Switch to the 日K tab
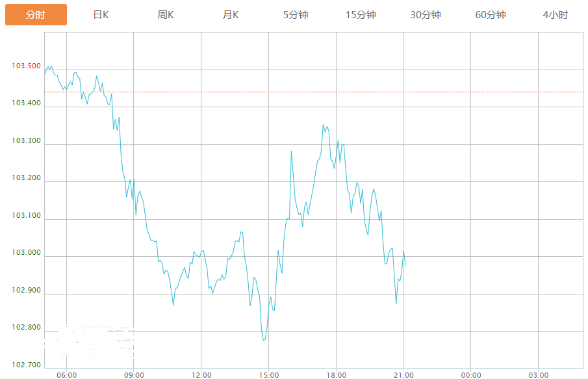The image size is (588, 379). click(x=101, y=15)
